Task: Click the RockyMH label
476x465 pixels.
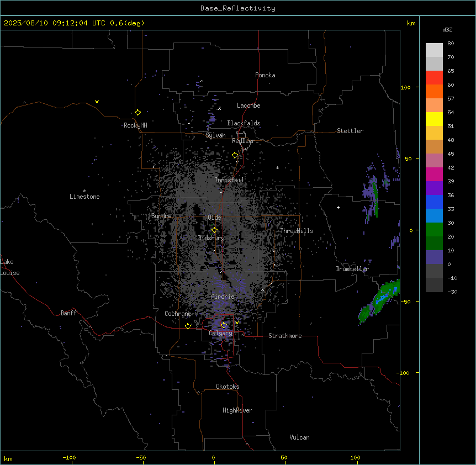Action: pos(135,125)
